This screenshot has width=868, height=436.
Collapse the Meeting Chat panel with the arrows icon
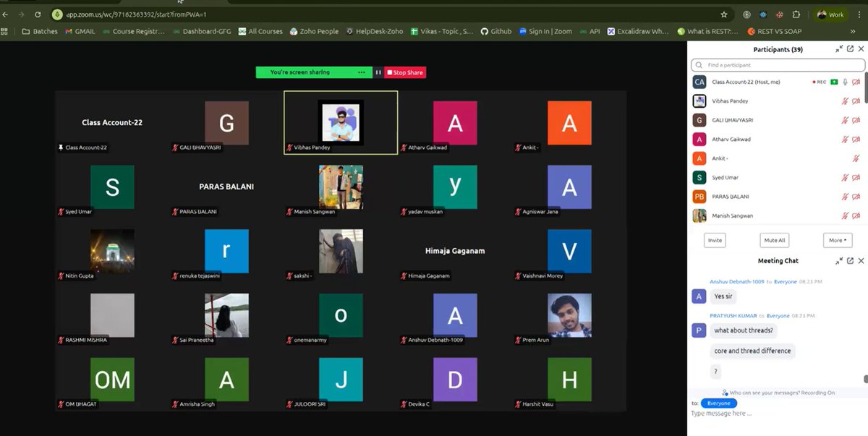click(839, 261)
